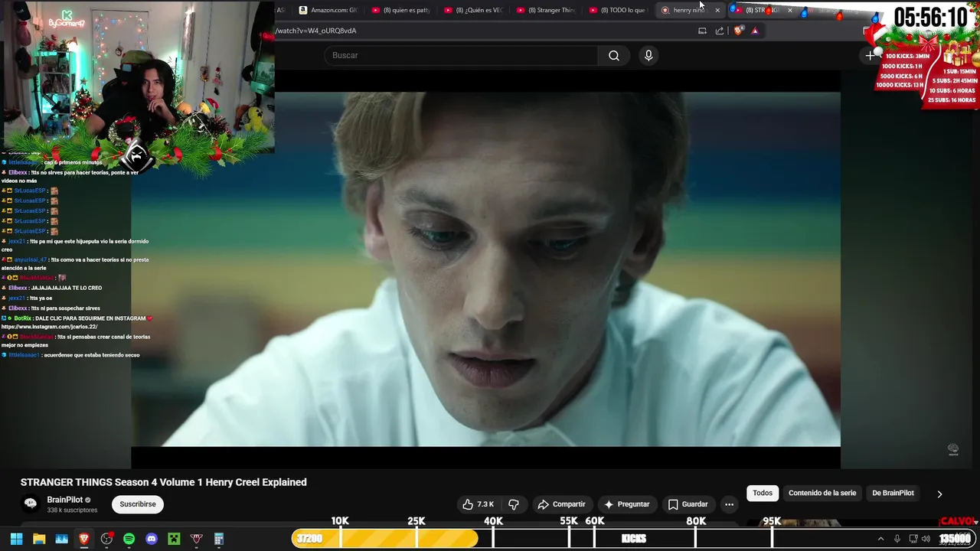
Task: Switch to Amazon.com browser tab
Action: (328, 10)
